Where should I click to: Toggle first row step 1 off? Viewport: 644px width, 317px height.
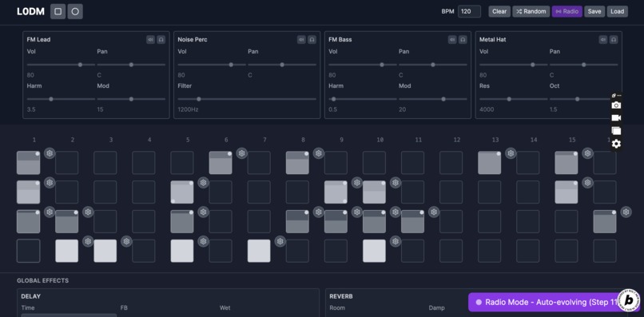tap(28, 163)
